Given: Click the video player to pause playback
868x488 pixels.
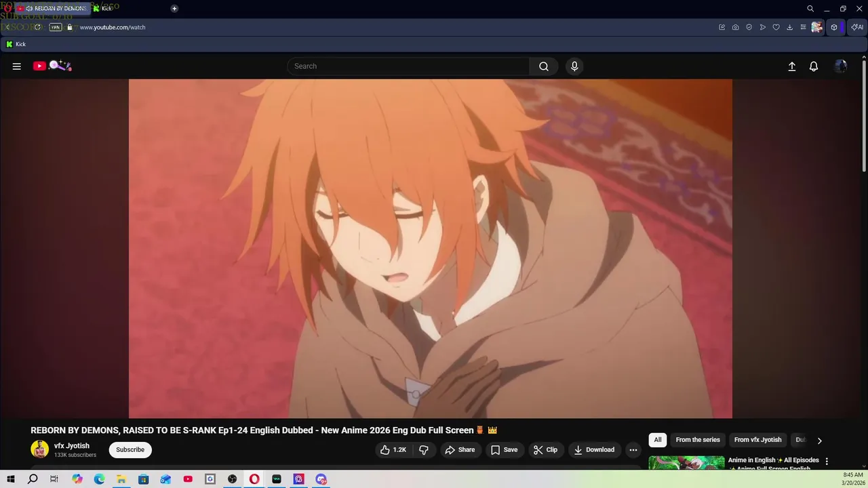Looking at the screenshot, I should pos(431,249).
